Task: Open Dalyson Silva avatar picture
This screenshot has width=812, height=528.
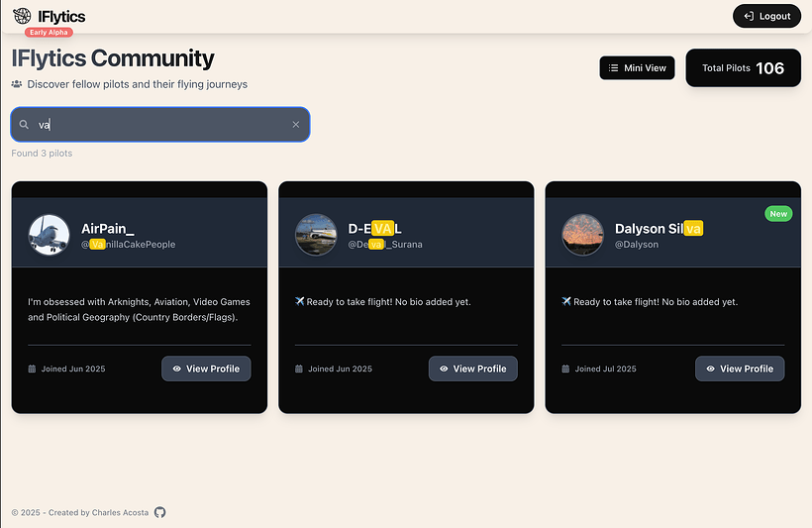Action: coord(582,235)
